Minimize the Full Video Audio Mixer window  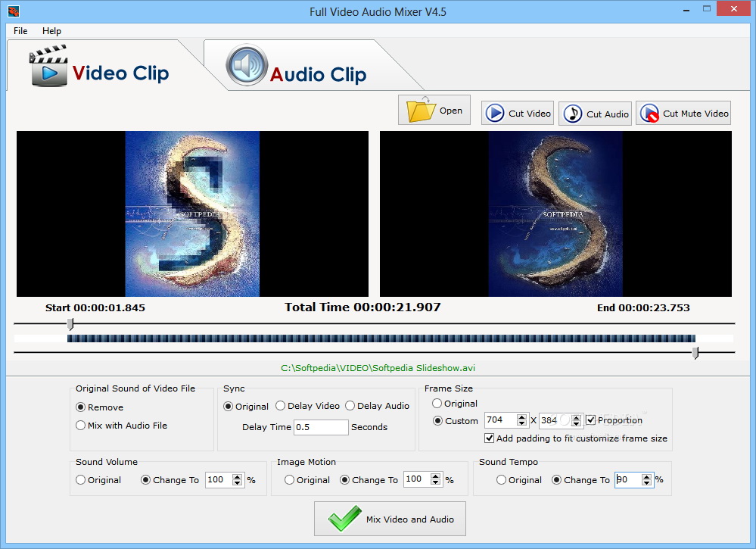click(x=686, y=10)
